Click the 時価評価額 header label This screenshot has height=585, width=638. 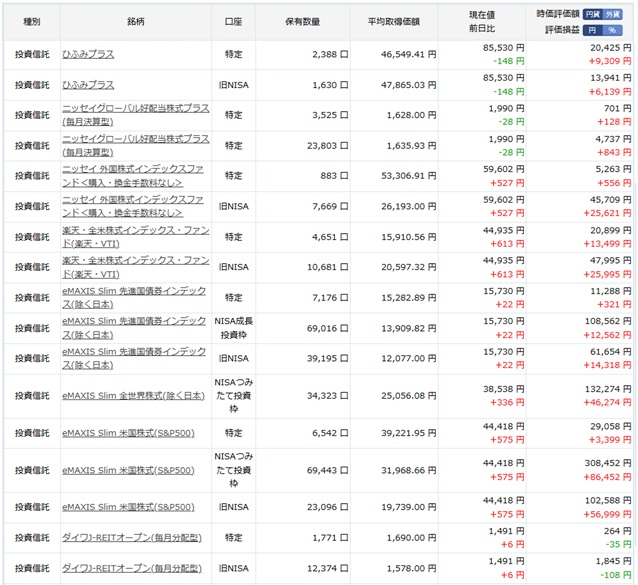557,14
